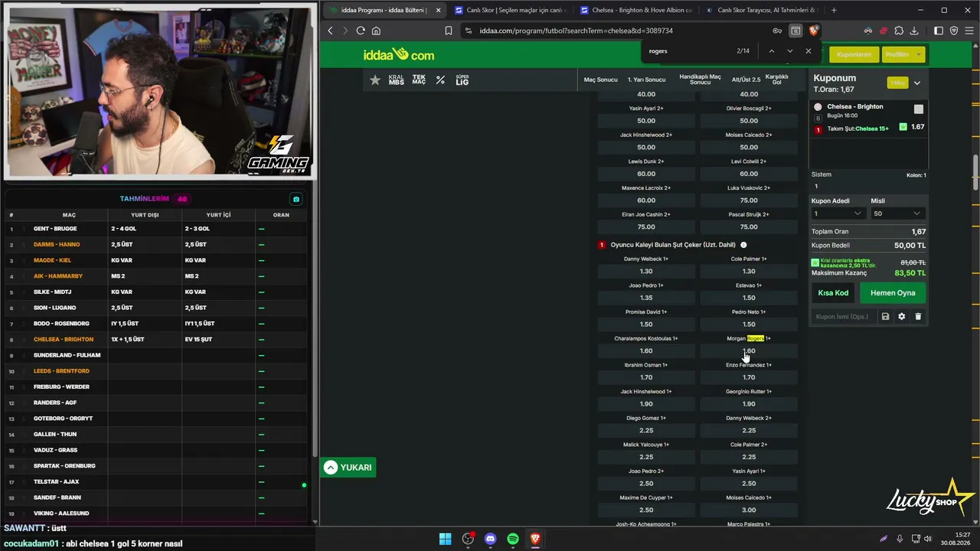This screenshot has width=980, height=551.
Task: Select the Alt/Üst 2.5 market column
Action: pyautogui.click(x=746, y=80)
